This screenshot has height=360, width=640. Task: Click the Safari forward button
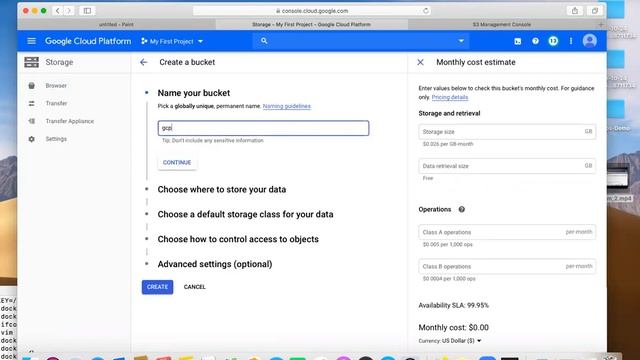[69, 11]
